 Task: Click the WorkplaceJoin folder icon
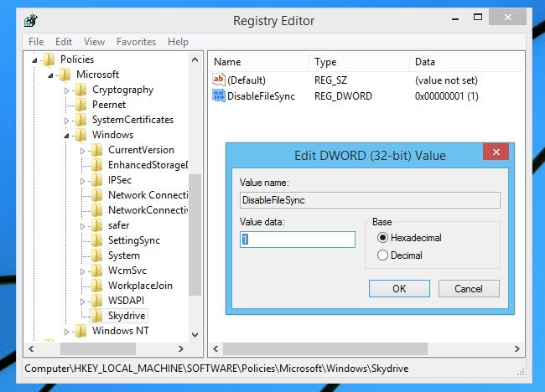(x=97, y=286)
